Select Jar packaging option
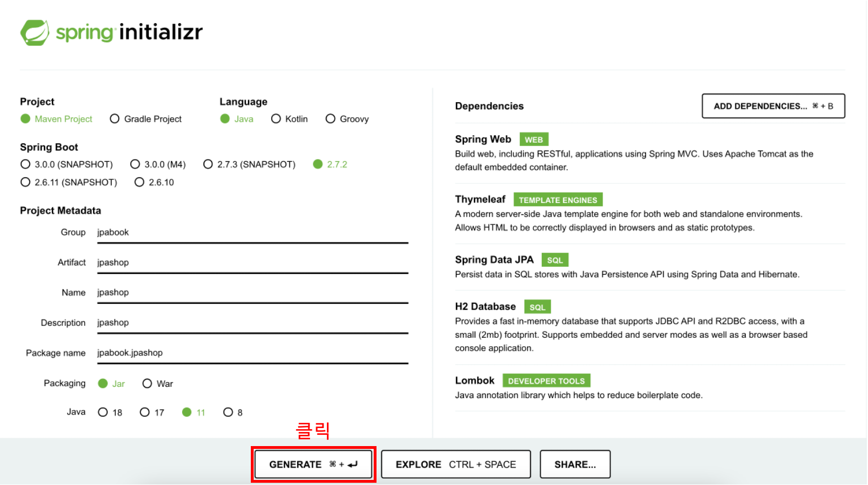 (x=103, y=383)
